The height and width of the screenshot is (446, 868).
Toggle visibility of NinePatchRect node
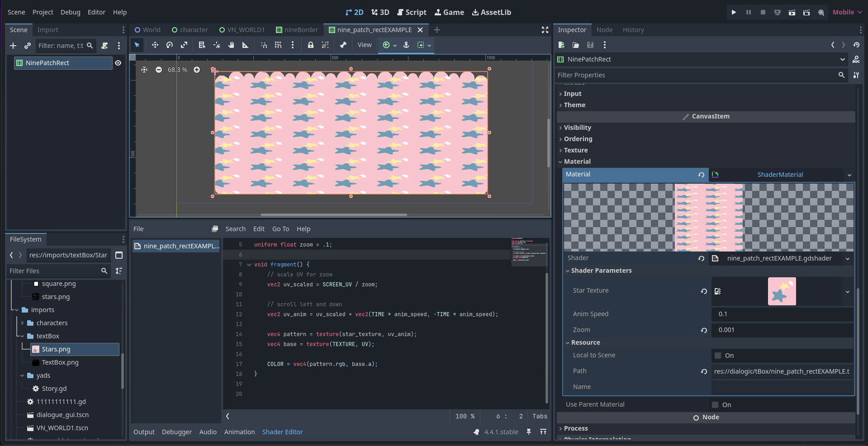[118, 63]
